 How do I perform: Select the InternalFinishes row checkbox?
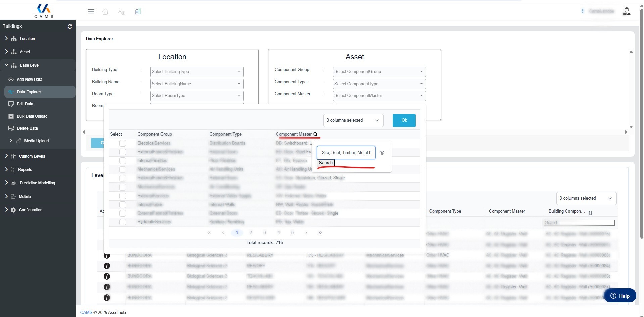pyautogui.click(x=122, y=161)
